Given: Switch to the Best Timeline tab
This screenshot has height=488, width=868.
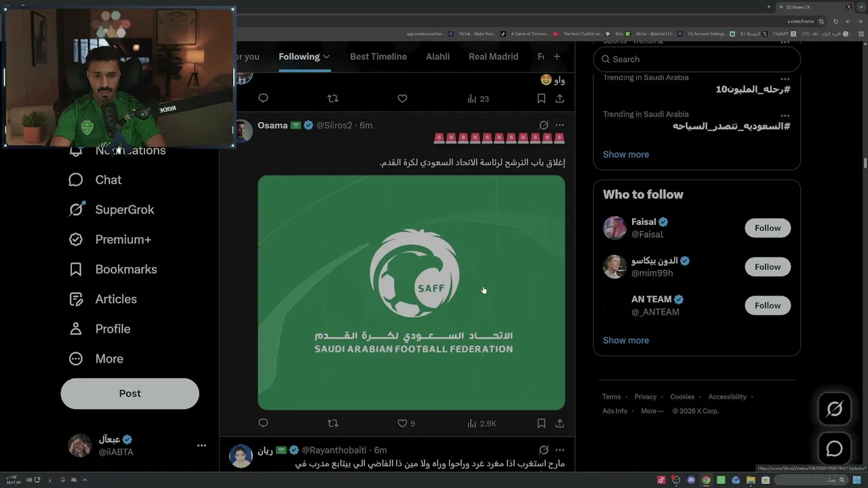Looking at the screenshot, I should pos(378,57).
